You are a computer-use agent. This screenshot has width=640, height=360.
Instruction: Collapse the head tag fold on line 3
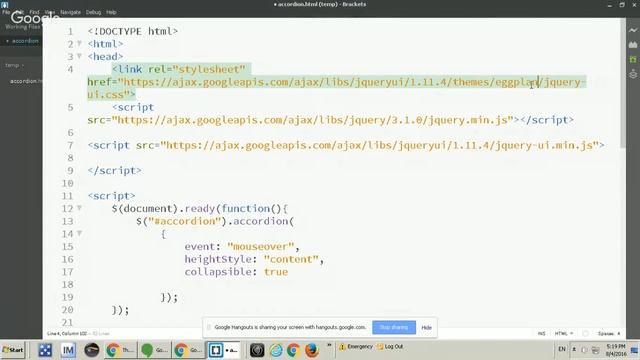pyautogui.click(x=80, y=56)
